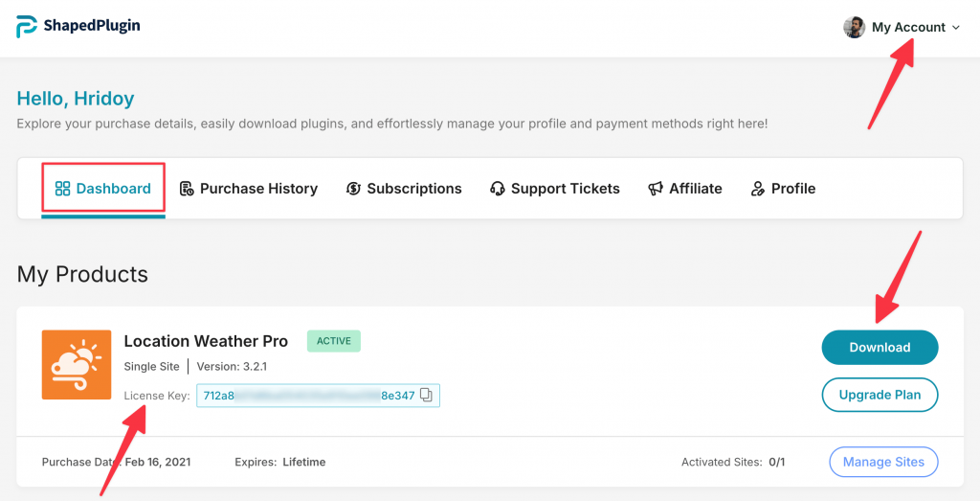The width and height of the screenshot is (980, 501).
Task: Copy the license key with copy icon
Action: [426, 395]
